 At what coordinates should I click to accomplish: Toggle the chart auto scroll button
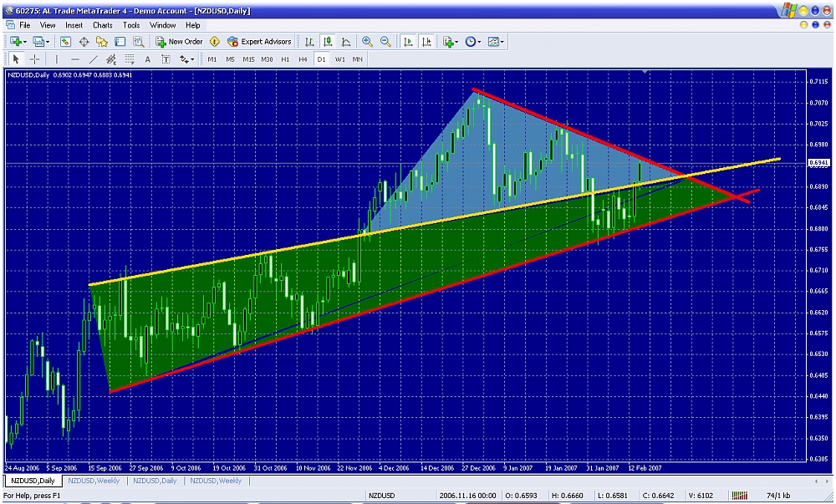tap(408, 42)
